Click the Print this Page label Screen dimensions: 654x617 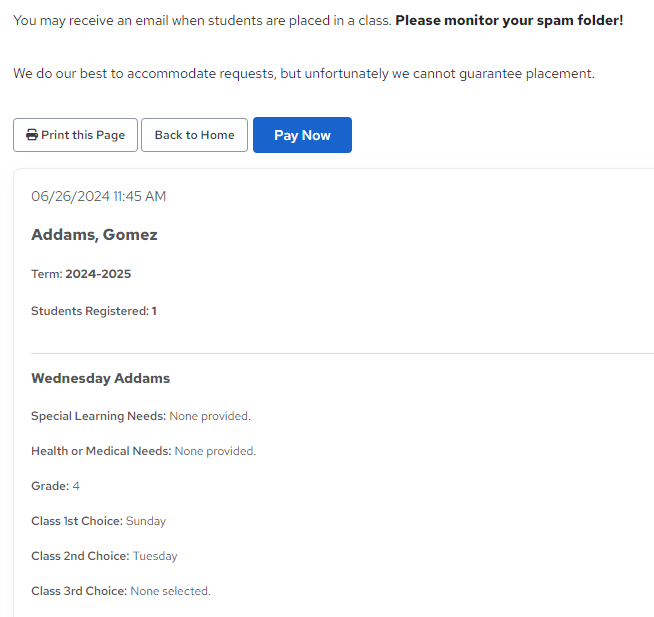pyautogui.click(x=83, y=135)
